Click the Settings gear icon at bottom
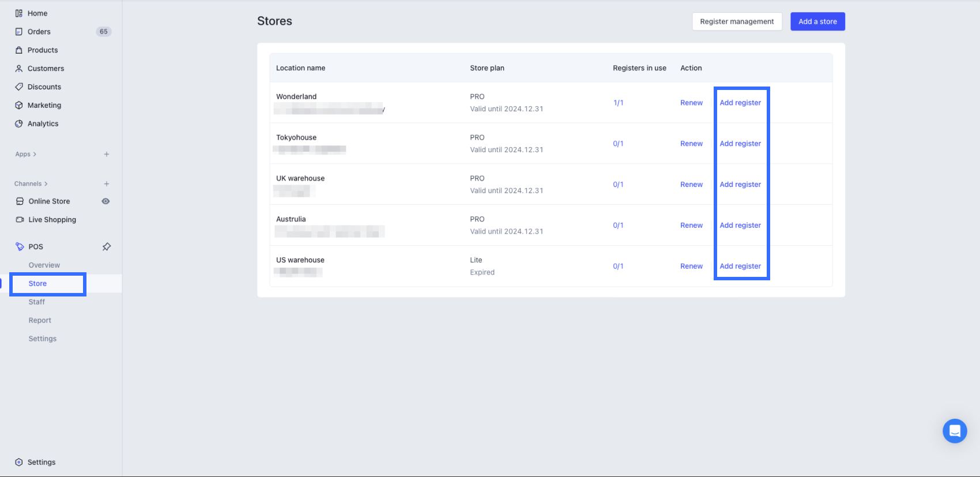The height and width of the screenshot is (477, 980). (19, 463)
